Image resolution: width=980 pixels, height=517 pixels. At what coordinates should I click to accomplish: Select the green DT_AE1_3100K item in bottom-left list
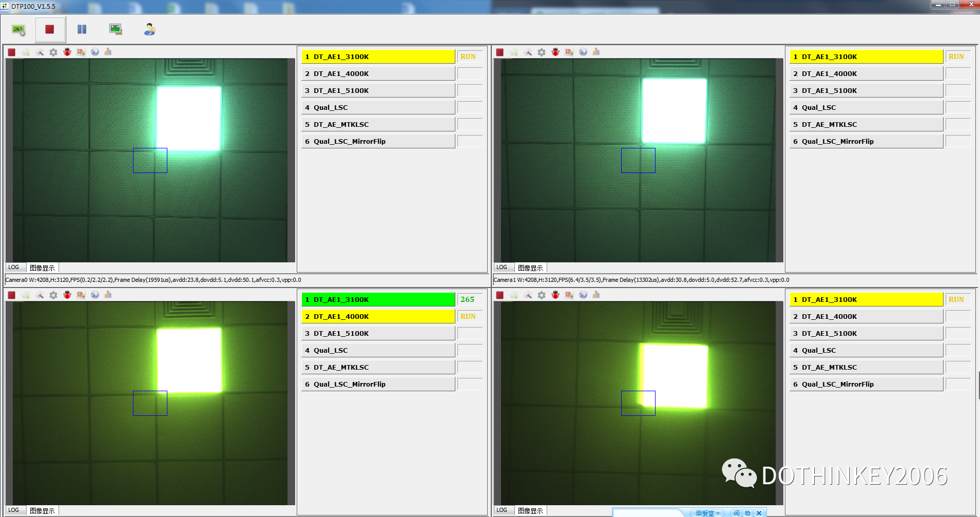(x=378, y=300)
